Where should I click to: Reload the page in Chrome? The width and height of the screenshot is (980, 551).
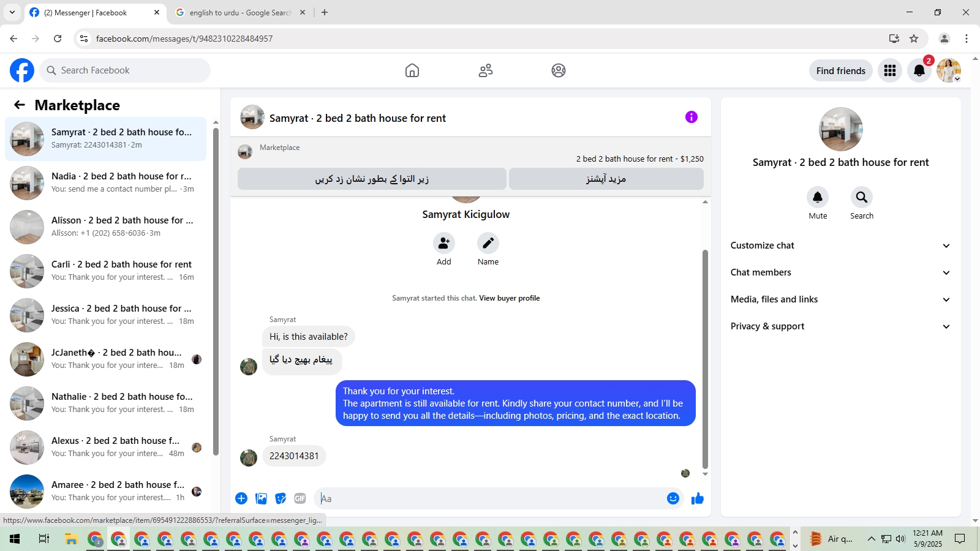pos(58,39)
